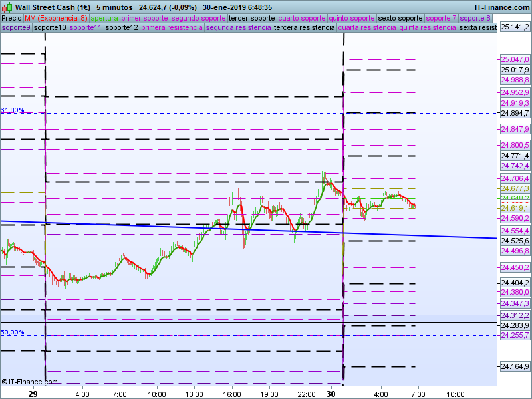
Task: Click the 50,00% Fibonacci level label
Action: (13, 332)
